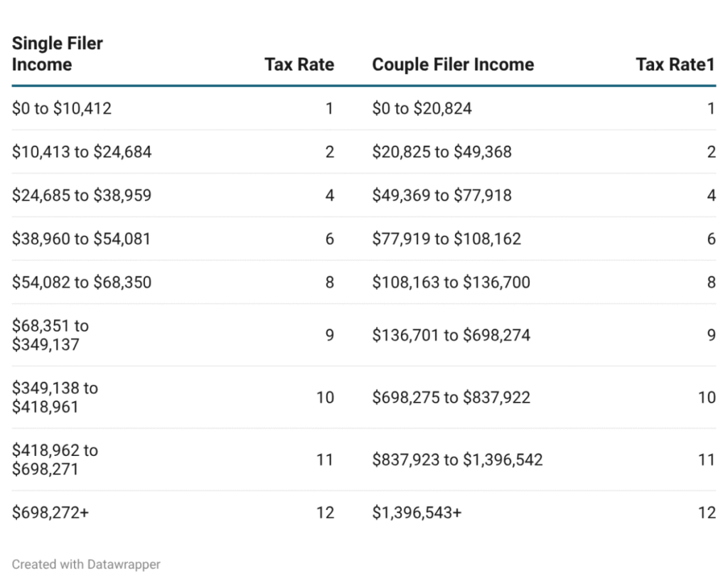Select the "$349,138 to $418,961" cell
The height and width of the screenshot is (584, 728).
(55, 398)
